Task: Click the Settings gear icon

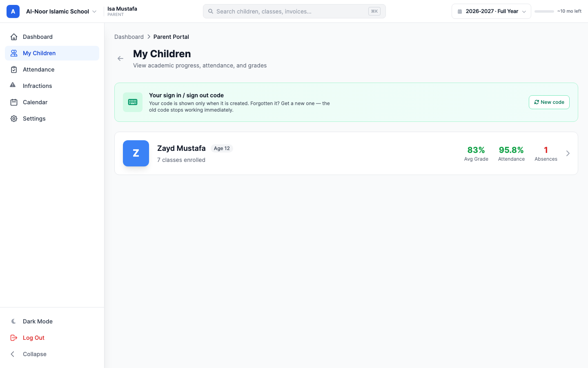Action: pos(14,119)
